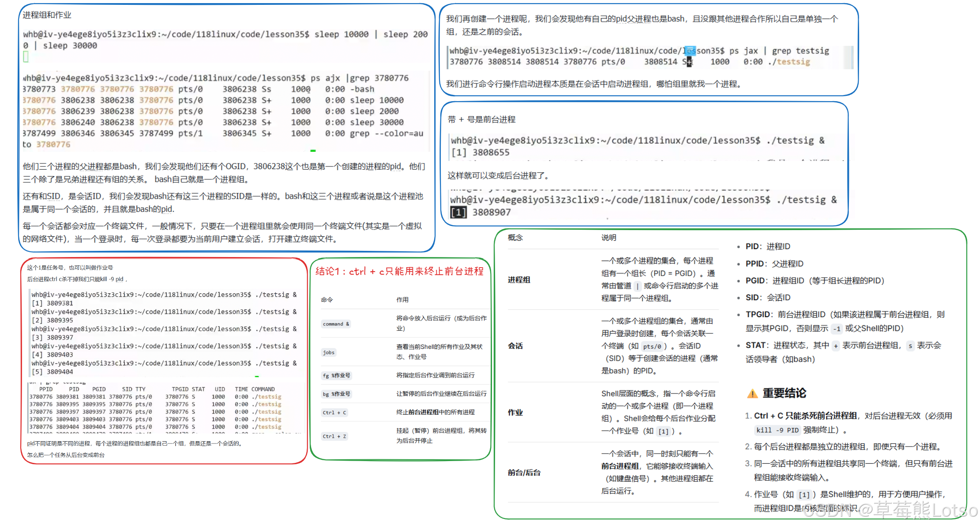Select the 'bg %作业号' command tag

click(336, 394)
